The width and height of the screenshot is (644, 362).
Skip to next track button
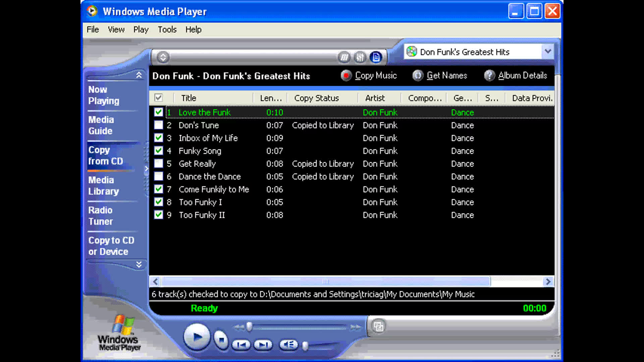tap(263, 345)
